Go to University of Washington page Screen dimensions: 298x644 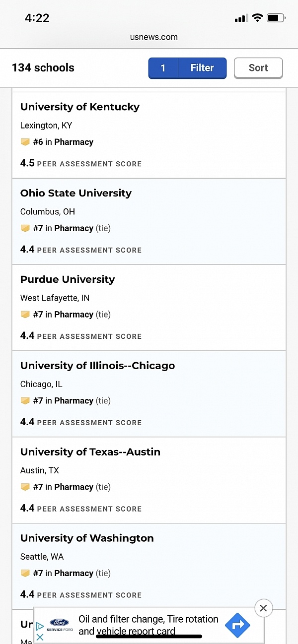point(87,538)
